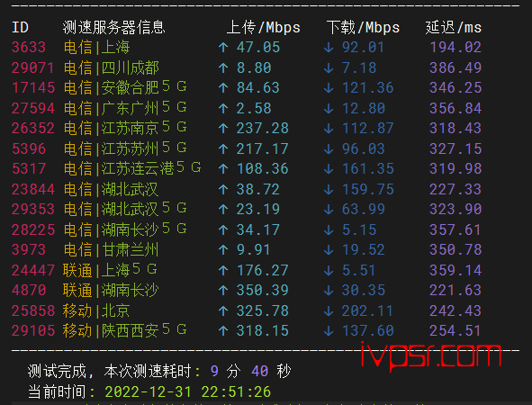Viewport: 532px width, 405px height.
Task: Select server ID 27594
Action: coord(33,109)
